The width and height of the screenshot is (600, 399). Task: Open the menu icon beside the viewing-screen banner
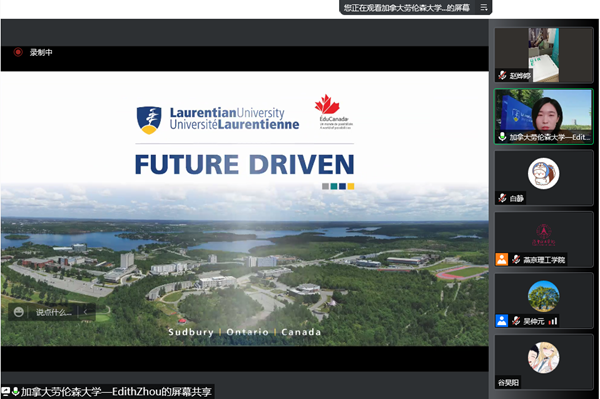[484, 7]
